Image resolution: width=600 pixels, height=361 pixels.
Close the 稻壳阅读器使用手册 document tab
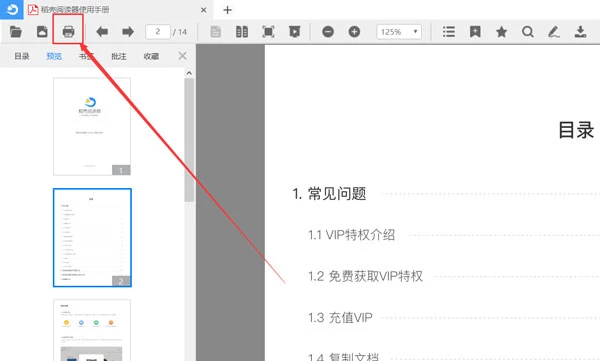tap(204, 10)
